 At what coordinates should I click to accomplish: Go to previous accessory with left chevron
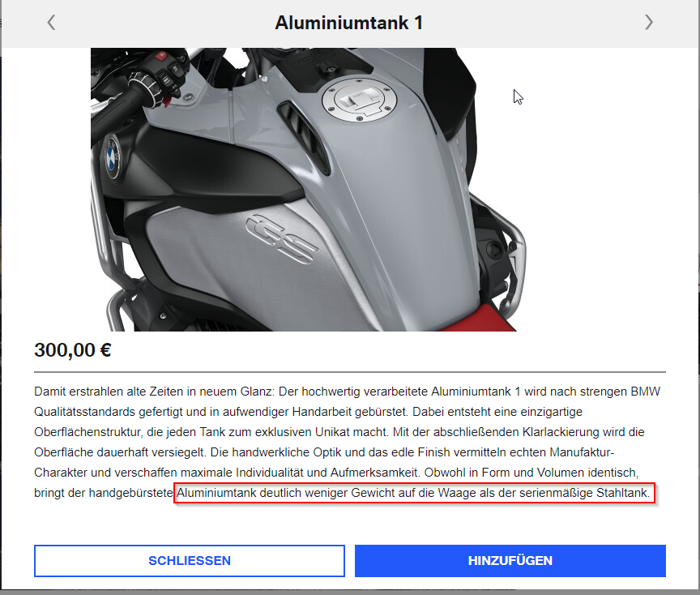[52, 23]
